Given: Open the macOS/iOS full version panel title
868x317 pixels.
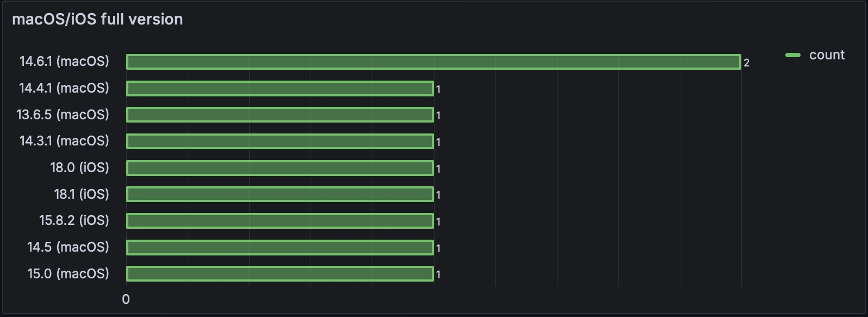Looking at the screenshot, I should click(x=97, y=19).
